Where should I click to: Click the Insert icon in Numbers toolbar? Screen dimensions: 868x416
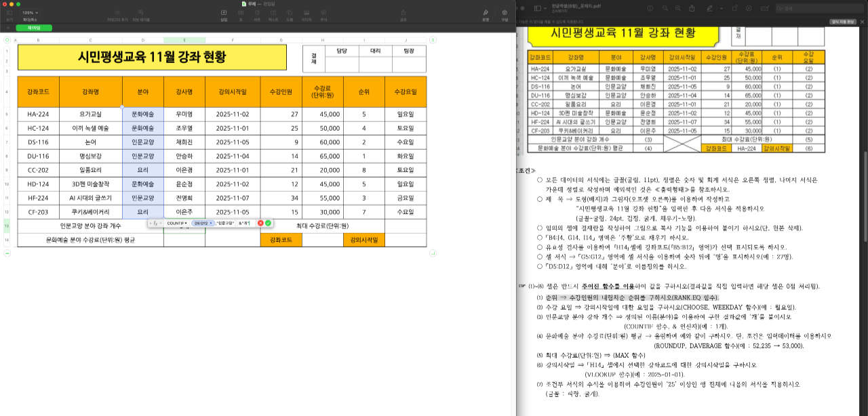point(224,15)
